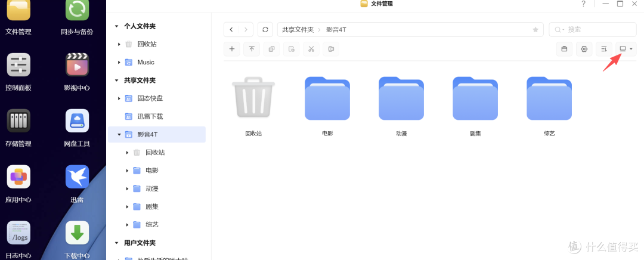Select 电影 in the sidebar tree
This screenshot has height=260, width=644.
point(152,171)
